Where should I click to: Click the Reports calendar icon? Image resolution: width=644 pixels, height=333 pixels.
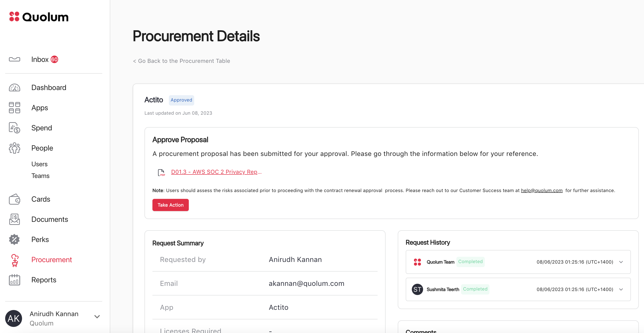(15, 280)
